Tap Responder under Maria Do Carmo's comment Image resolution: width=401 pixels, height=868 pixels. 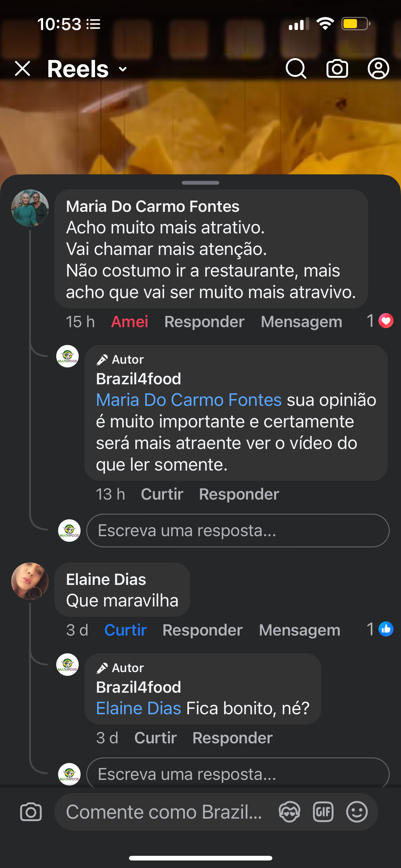click(204, 322)
